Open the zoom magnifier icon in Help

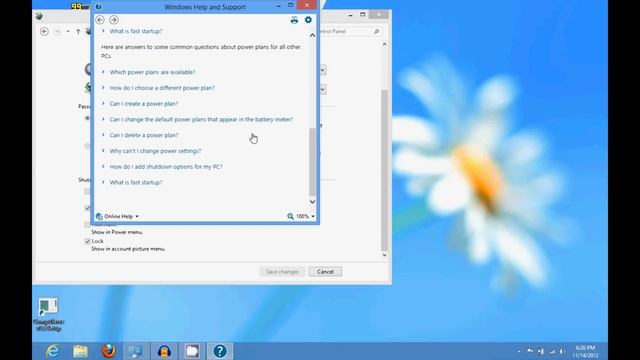[290, 216]
